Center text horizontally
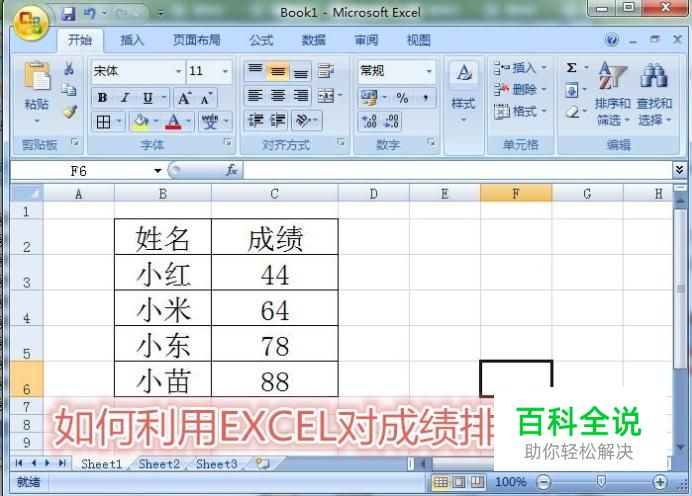The width and height of the screenshot is (692, 496). click(x=278, y=95)
